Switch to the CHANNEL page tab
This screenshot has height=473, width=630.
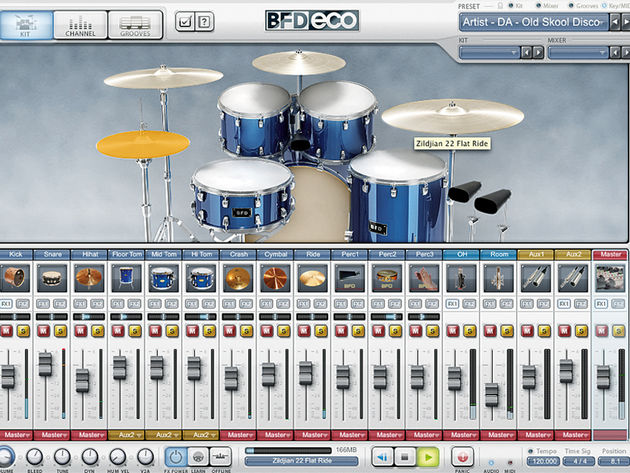tap(80, 25)
